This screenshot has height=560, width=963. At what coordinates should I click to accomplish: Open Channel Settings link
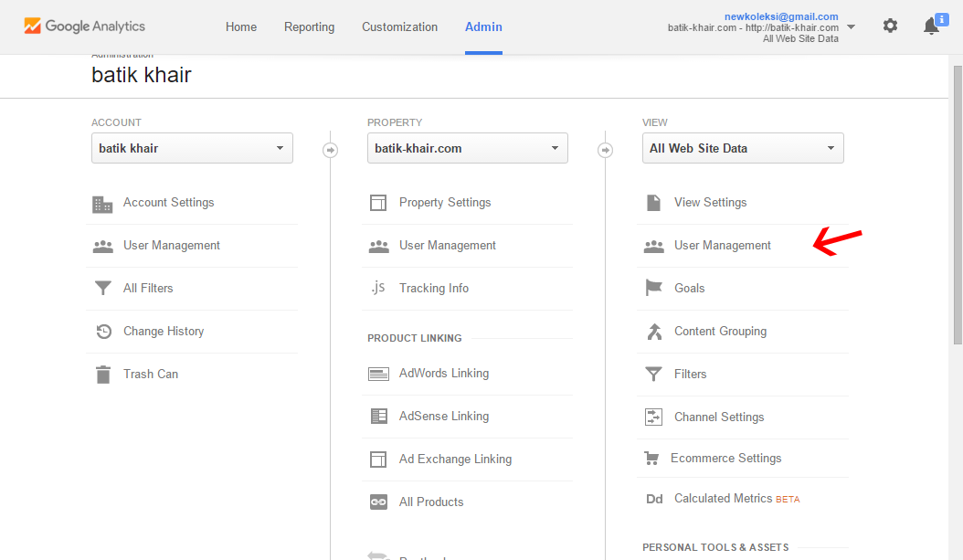click(719, 417)
